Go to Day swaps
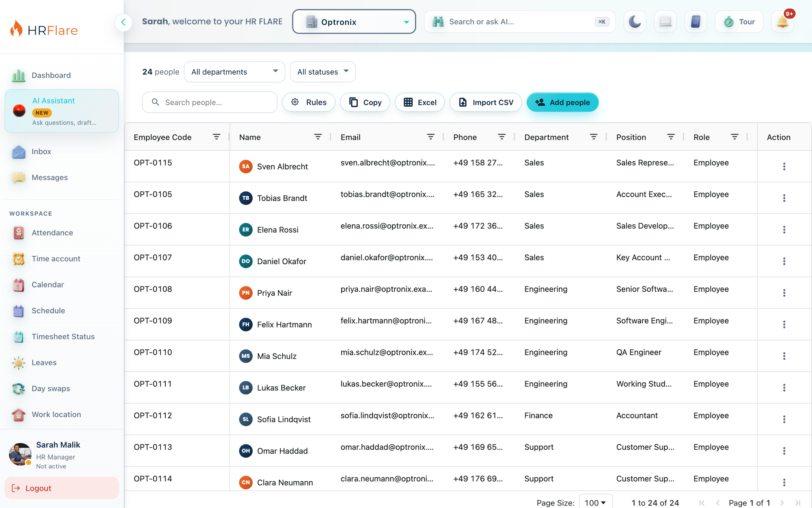This screenshot has height=508, width=812. (61, 389)
